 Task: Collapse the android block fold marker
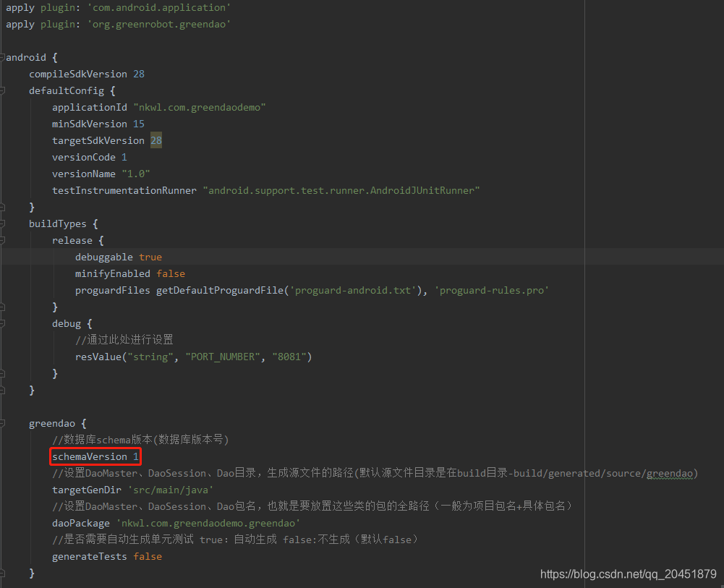(x=2, y=58)
